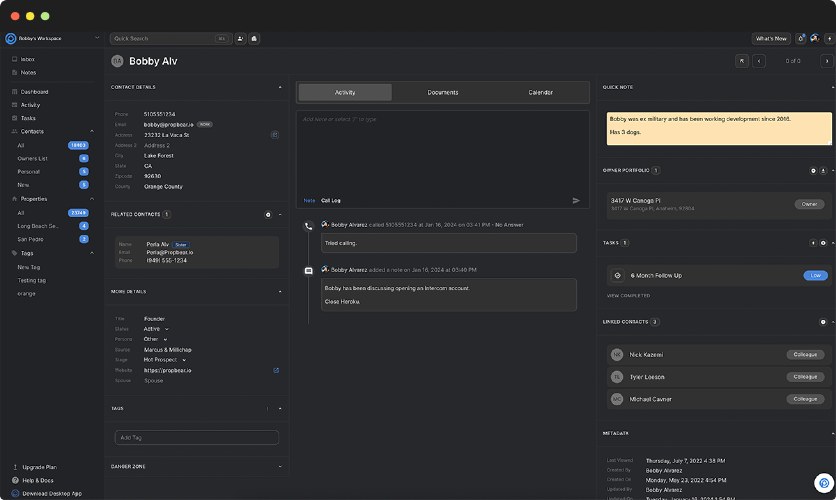Open the Status dropdown showing Active
836x500 pixels.
click(157, 328)
